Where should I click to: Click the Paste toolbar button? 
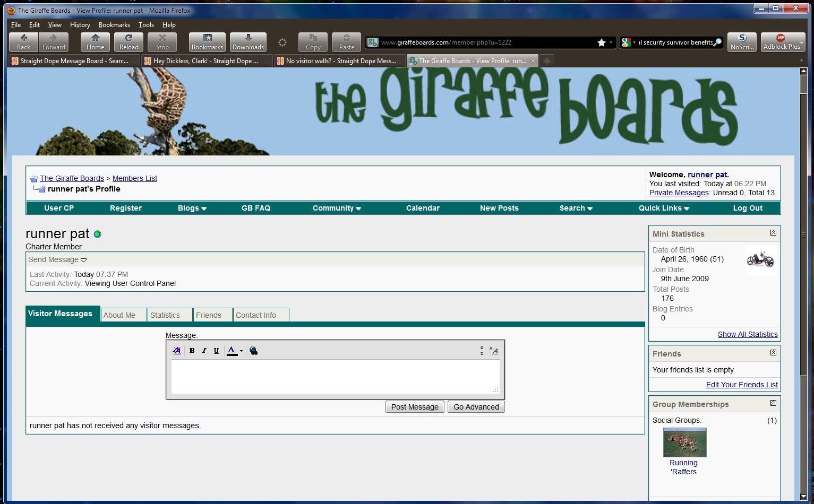(x=346, y=42)
